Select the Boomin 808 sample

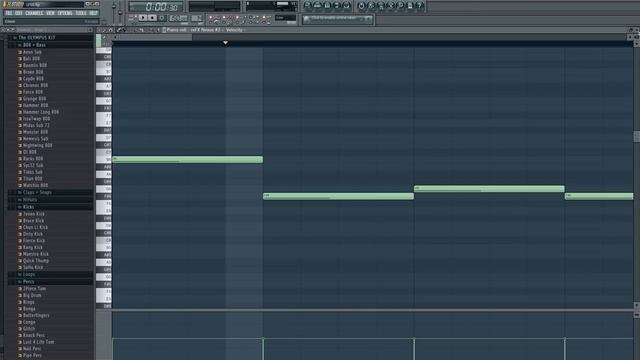[35, 65]
